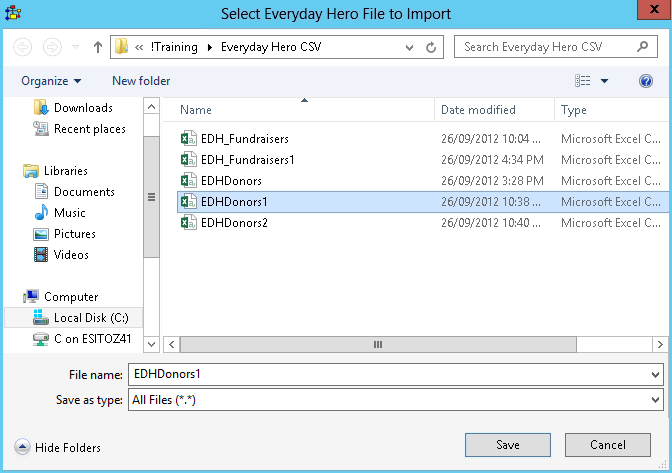Select the EDHDonors1 file
Screen dimensions: 672x473
(424, 202)
